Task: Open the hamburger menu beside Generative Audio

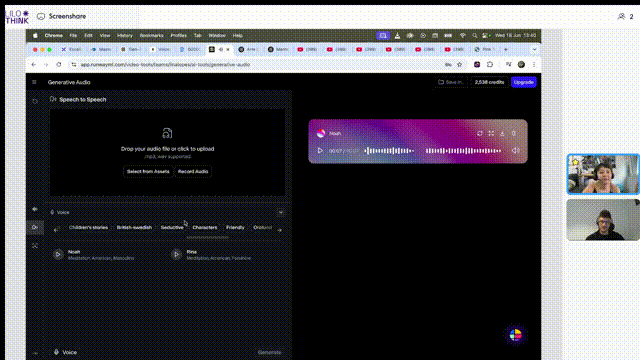Action: click(x=34, y=82)
